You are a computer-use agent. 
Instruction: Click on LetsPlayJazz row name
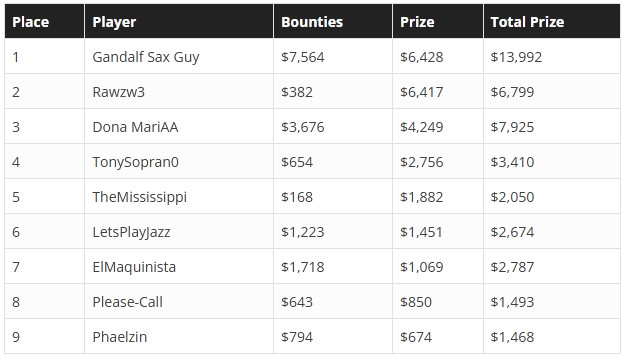[131, 232]
